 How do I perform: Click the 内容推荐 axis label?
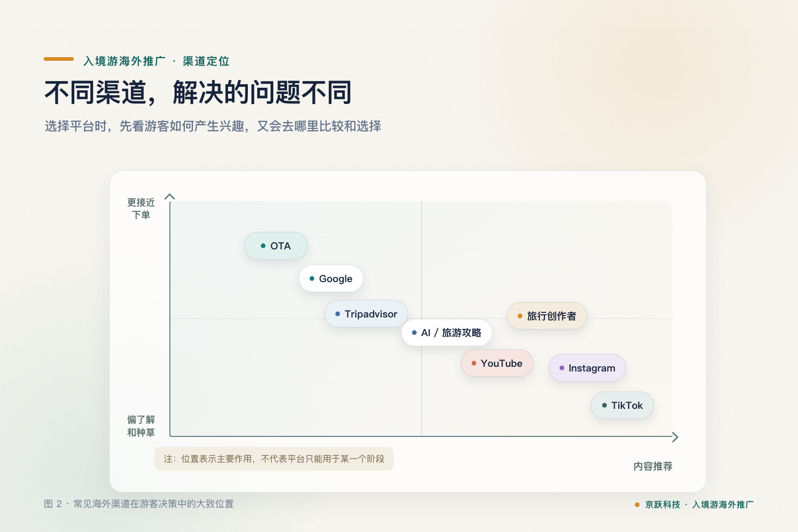pos(653,467)
